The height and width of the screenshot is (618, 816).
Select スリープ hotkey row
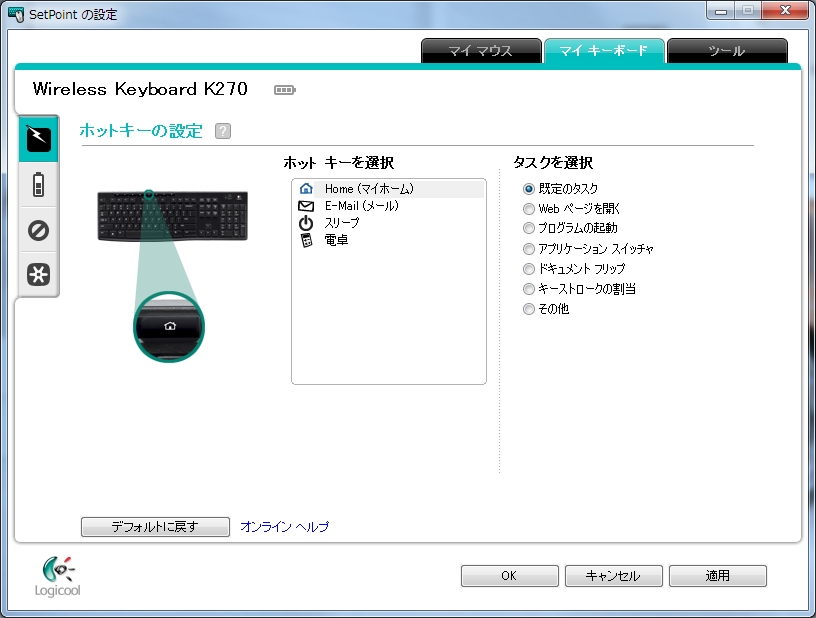point(389,223)
